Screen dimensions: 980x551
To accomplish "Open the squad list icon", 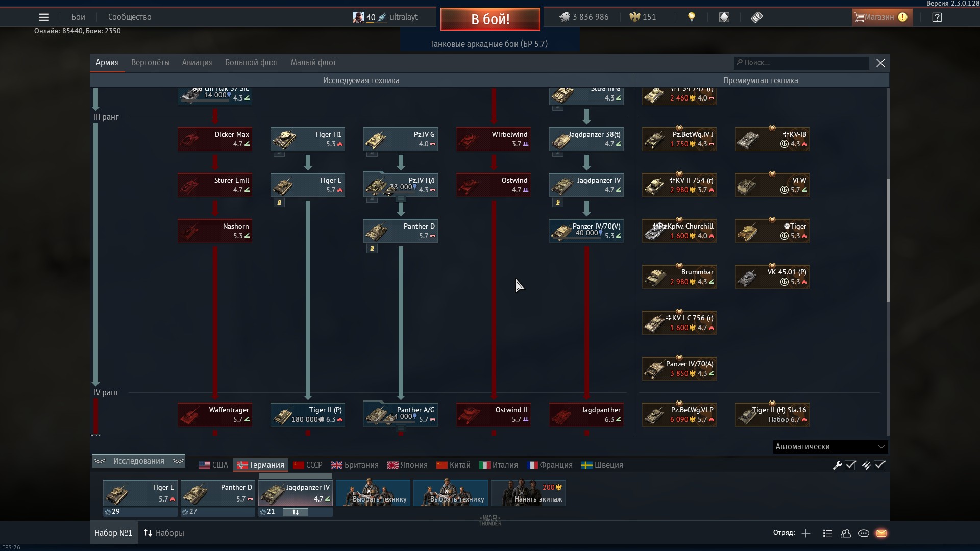I will 827,533.
